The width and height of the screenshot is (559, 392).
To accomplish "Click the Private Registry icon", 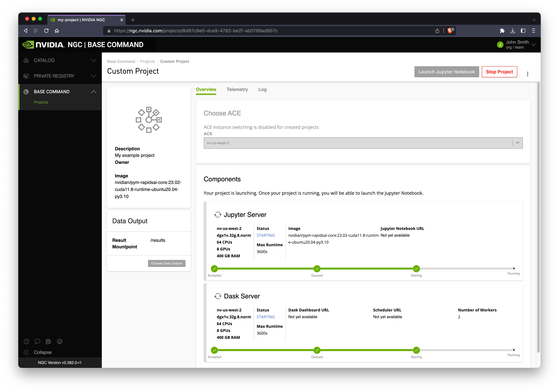I will click(x=26, y=76).
